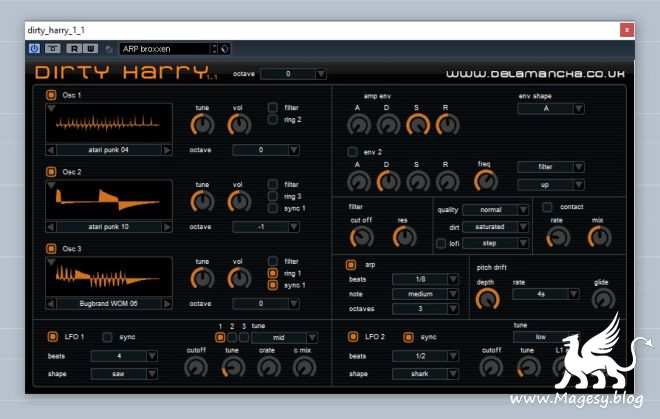Open Osc 3 waveform menu triangle
The image size is (660, 419).
tap(51, 262)
